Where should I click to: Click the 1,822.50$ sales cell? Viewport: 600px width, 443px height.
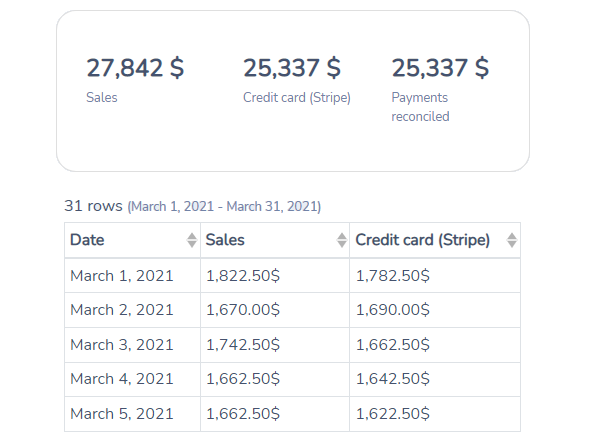click(x=275, y=275)
